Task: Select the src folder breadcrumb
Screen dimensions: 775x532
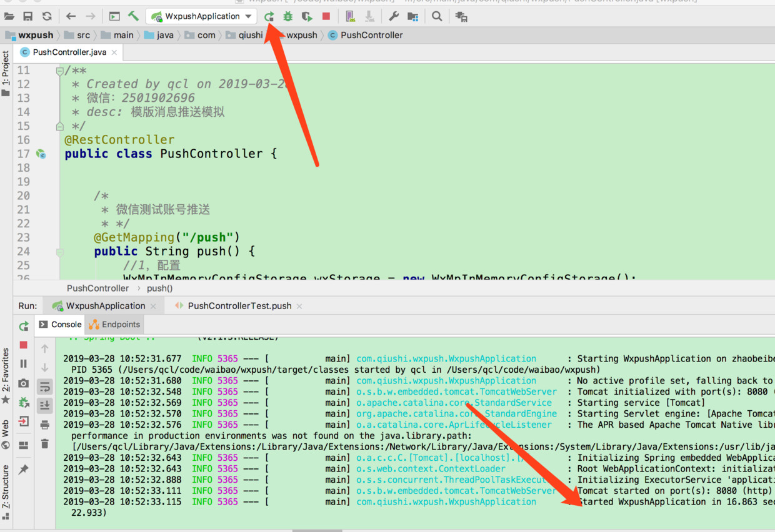Action: point(77,35)
